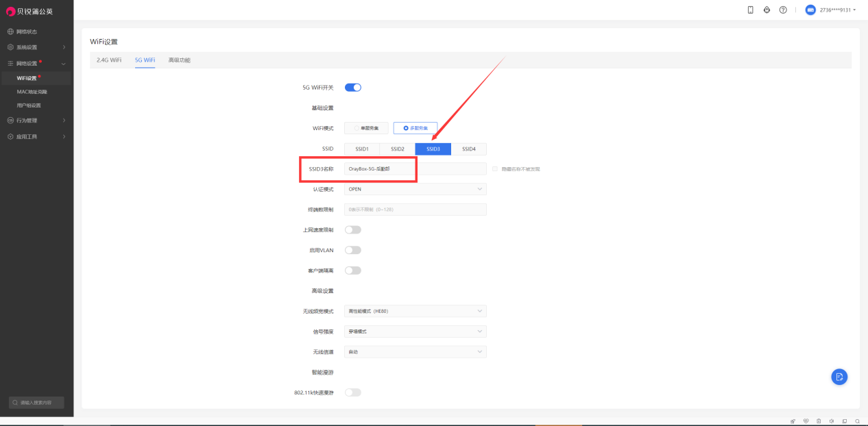Enable the 802.11k快速漫游 switch
868x426 pixels.
tap(352, 392)
